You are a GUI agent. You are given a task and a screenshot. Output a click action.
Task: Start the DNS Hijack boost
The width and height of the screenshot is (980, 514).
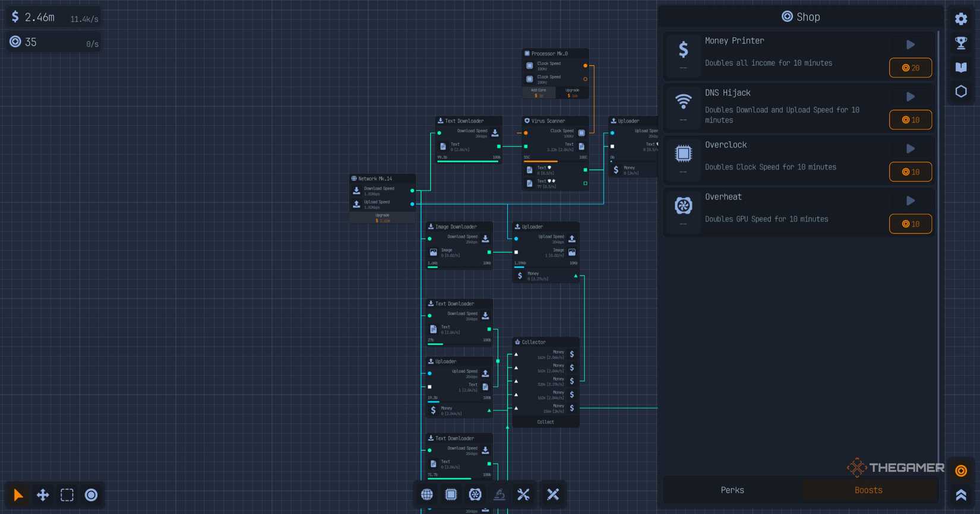pyautogui.click(x=910, y=97)
